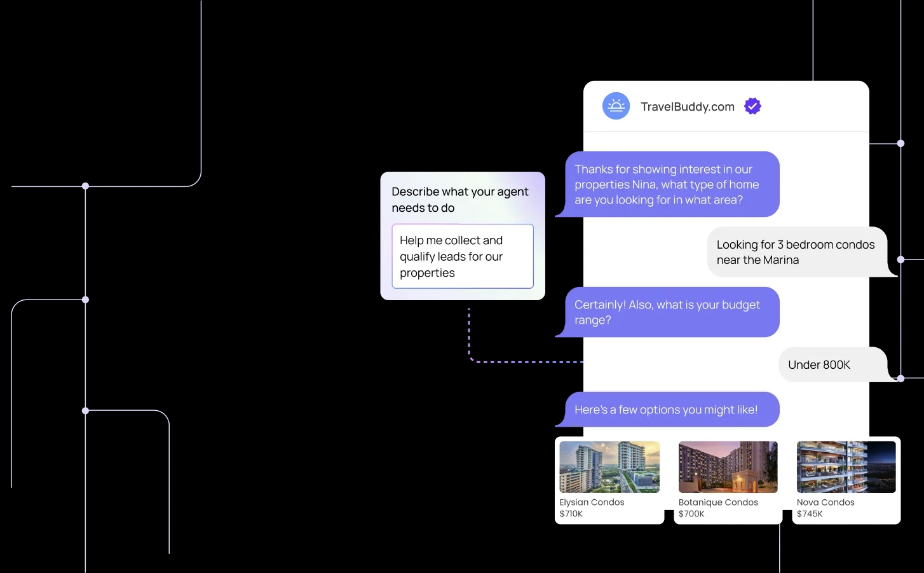
Task: Click the connector node beside the chat header
Action: (900, 144)
